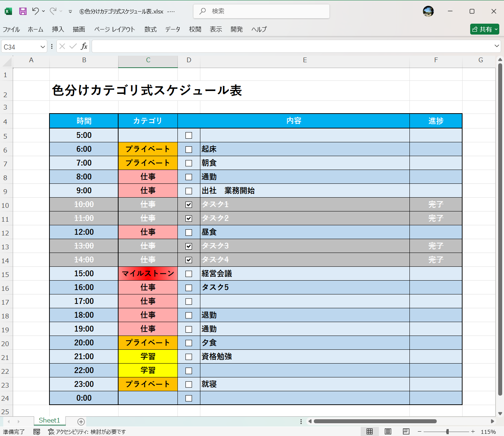Screen dimensions: 504x436
Task: Open the Insert Function (fx) dialog
Action: pos(84,46)
